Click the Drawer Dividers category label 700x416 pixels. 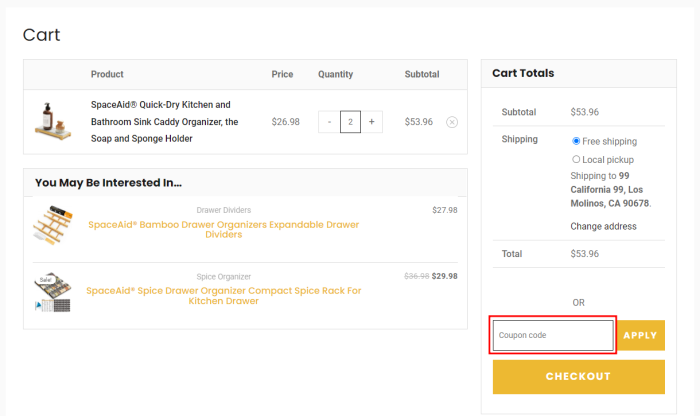click(x=224, y=210)
